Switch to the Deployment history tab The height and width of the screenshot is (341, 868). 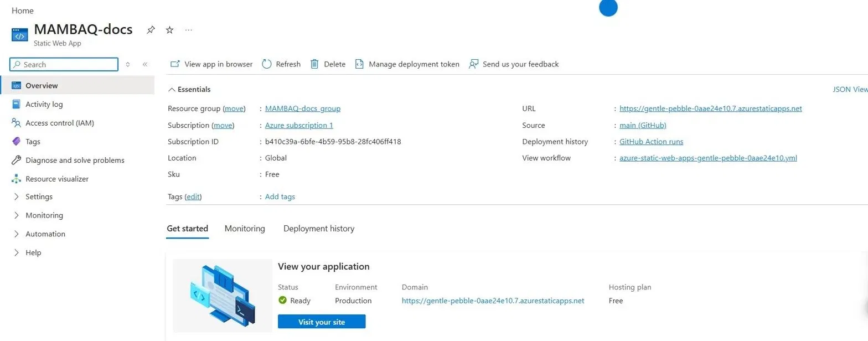click(x=319, y=229)
